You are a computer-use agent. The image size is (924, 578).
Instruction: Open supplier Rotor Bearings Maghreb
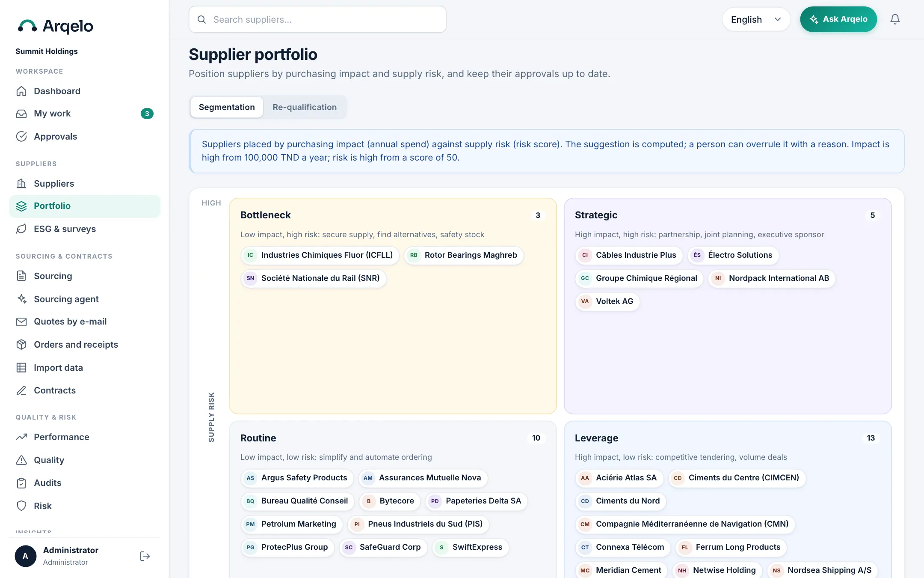pos(464,255)
